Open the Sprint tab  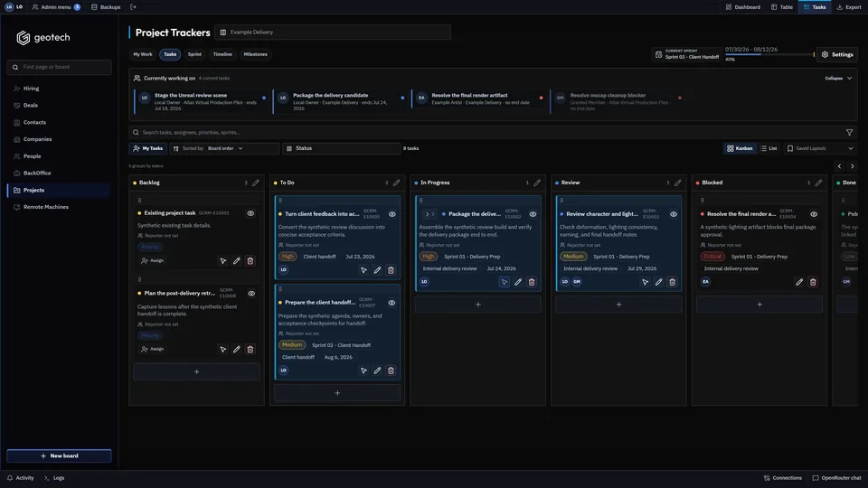coord(195,54)
